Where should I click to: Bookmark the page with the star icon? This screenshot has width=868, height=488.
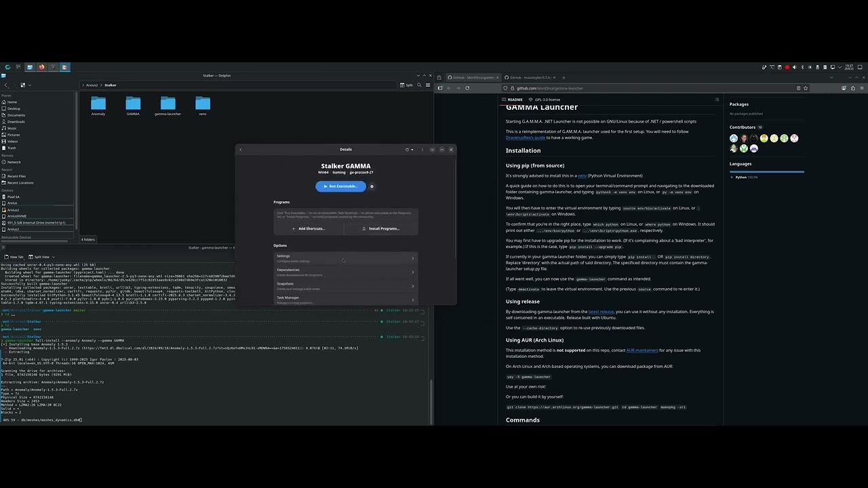pos(805,88)
